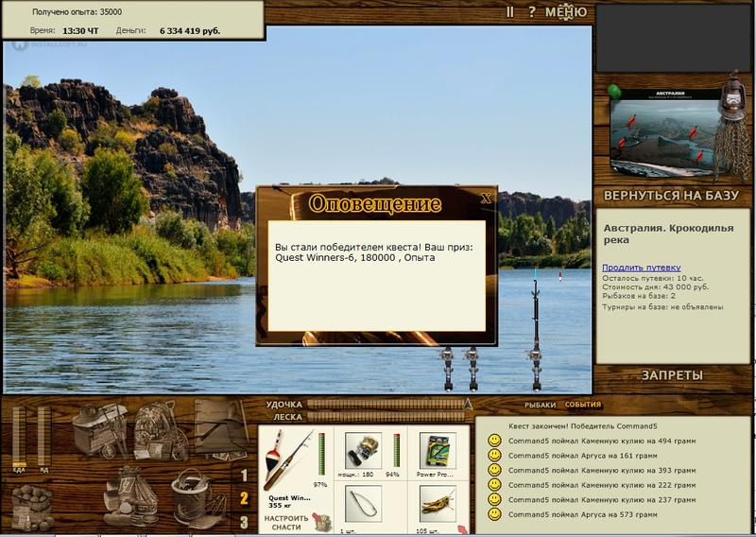Click smiley beside Каменную кулию на 222 грамм

tap(494, 484)
